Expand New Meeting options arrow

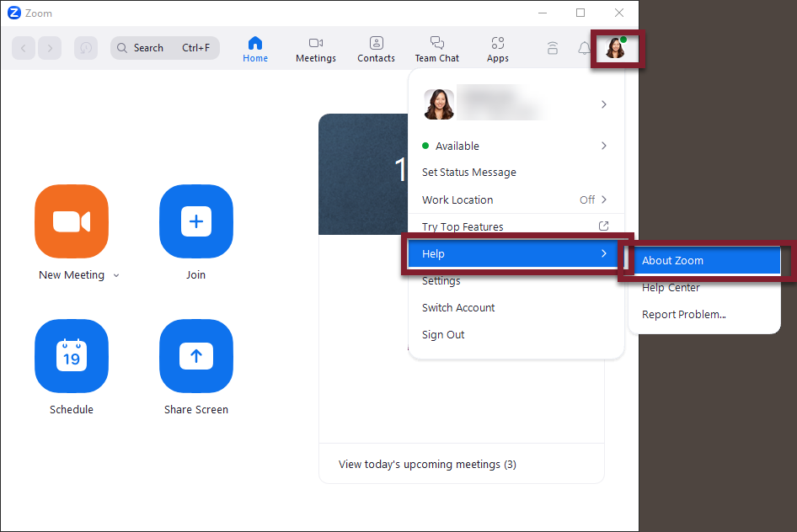(116, 275)
